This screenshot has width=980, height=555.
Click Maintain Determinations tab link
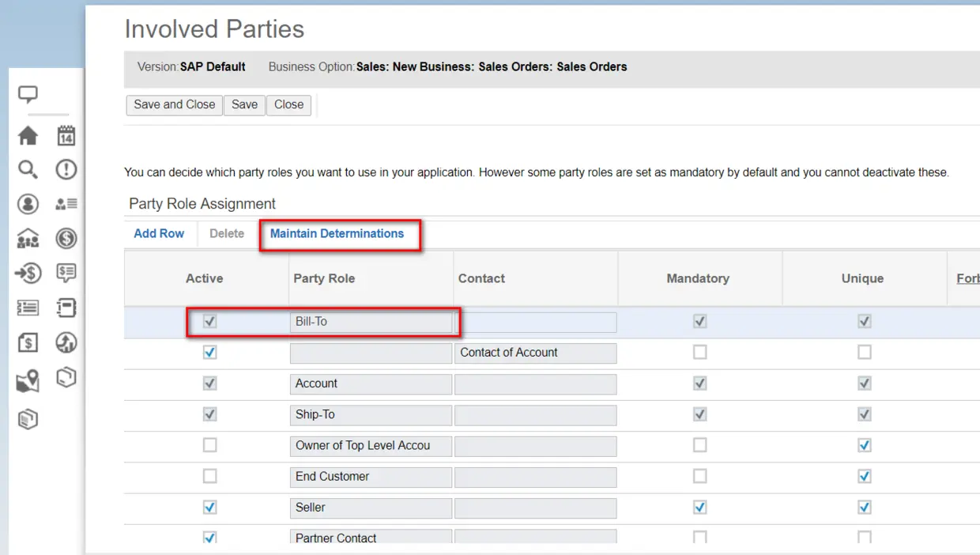click(337, 233)
